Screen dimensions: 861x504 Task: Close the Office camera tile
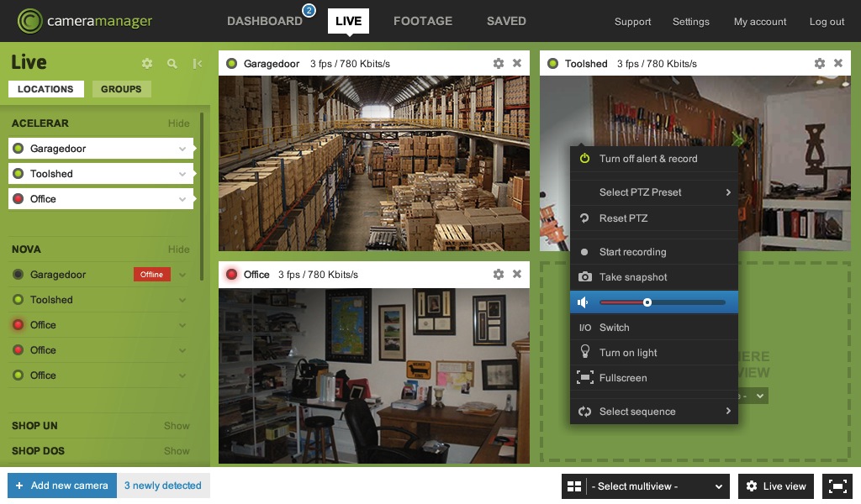(517, 275)
